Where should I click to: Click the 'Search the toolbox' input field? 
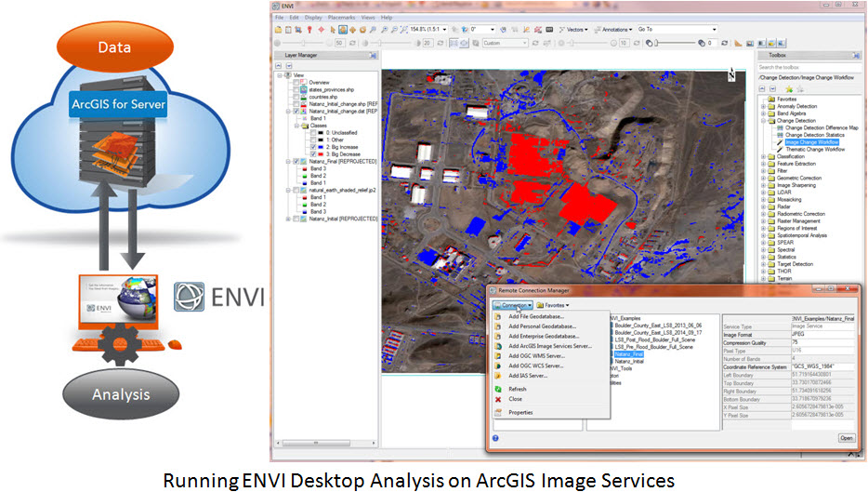(803, 67)
